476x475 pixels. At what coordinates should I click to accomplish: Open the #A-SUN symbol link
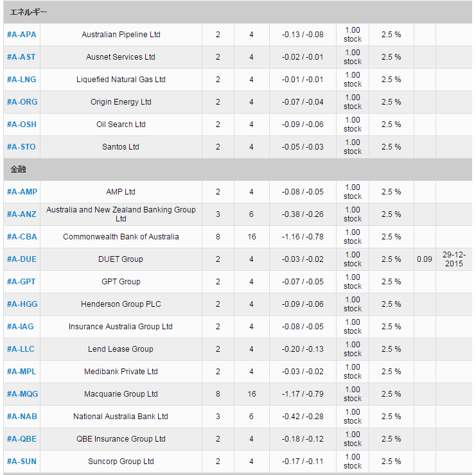pos(22,461)
